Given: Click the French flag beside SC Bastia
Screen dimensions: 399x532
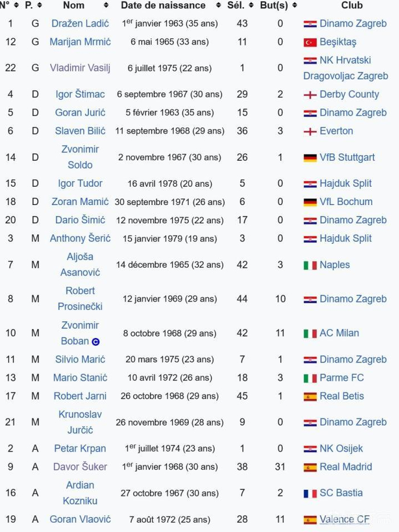Looking at the screenshot, I should 310,494.
